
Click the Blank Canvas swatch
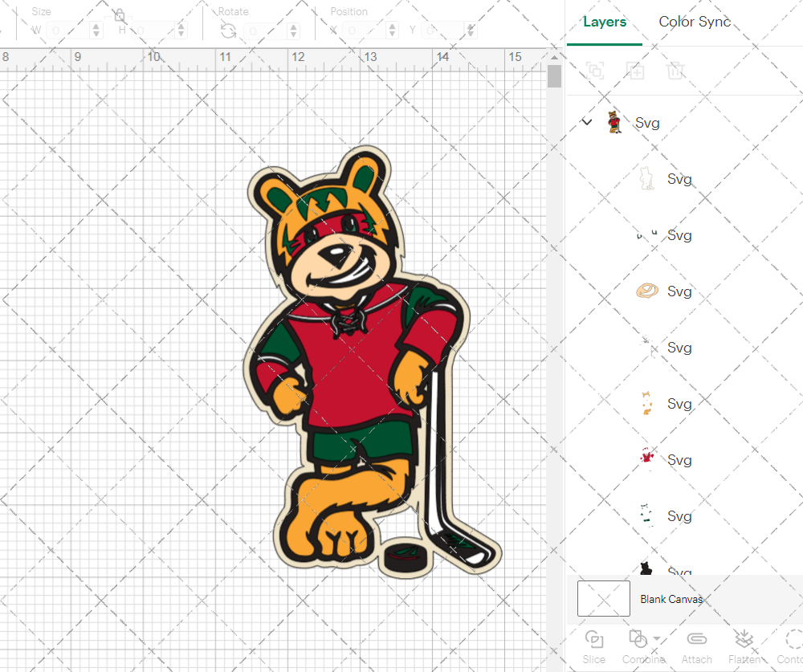(x=603, y=598)
